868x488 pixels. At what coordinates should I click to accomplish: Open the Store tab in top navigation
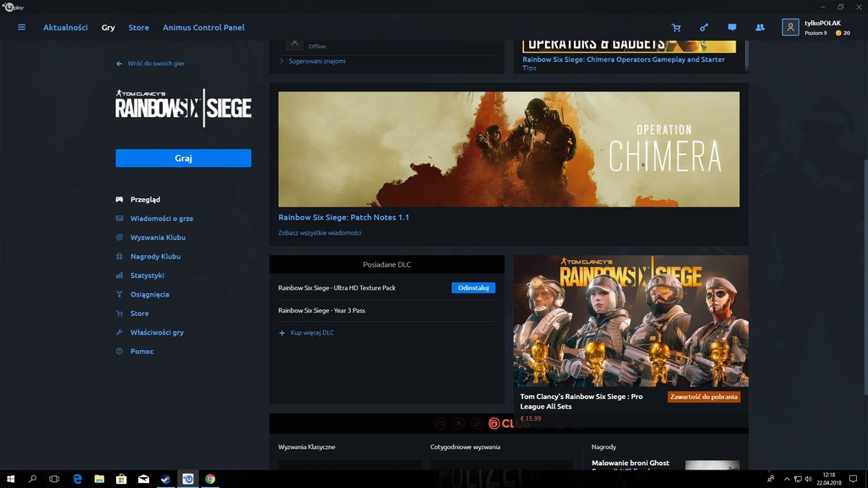tap(138, 27)
